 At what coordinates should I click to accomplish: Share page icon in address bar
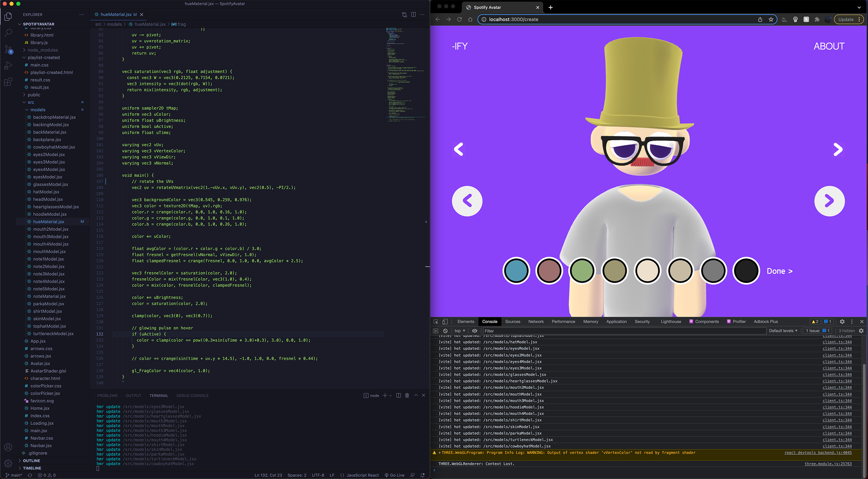(x=760, y=20)
